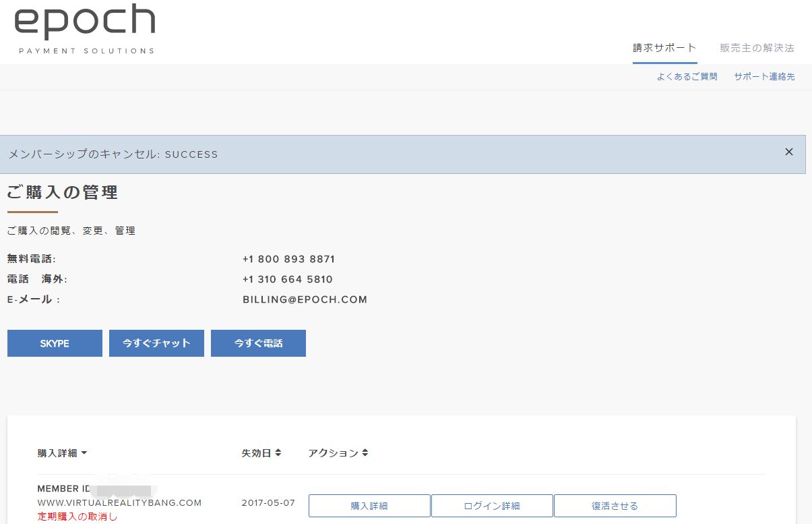The image size is (812, 524).
Task: Click the billing@epoch.com email address
Action: (x=305, y=299)
